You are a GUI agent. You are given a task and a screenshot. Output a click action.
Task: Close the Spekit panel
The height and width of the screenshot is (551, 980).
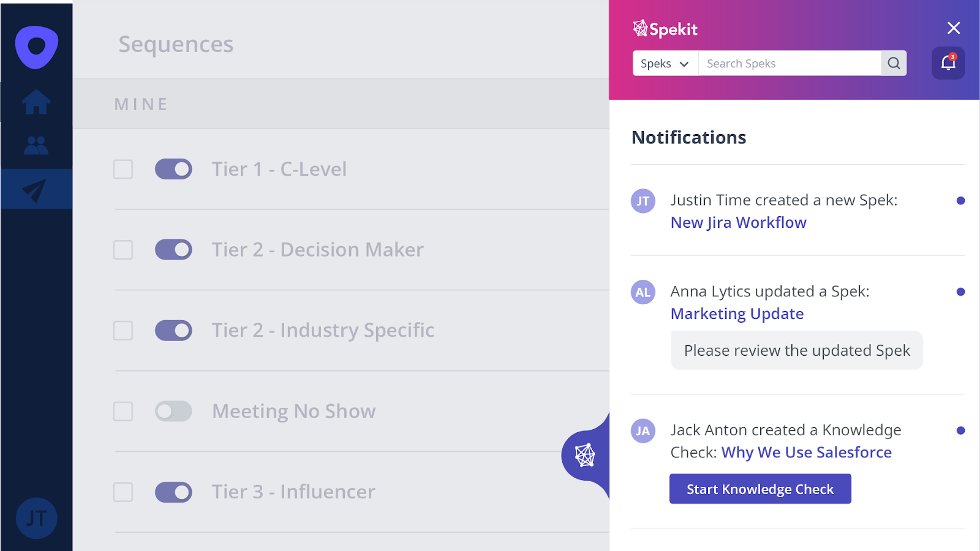[954, 28]
